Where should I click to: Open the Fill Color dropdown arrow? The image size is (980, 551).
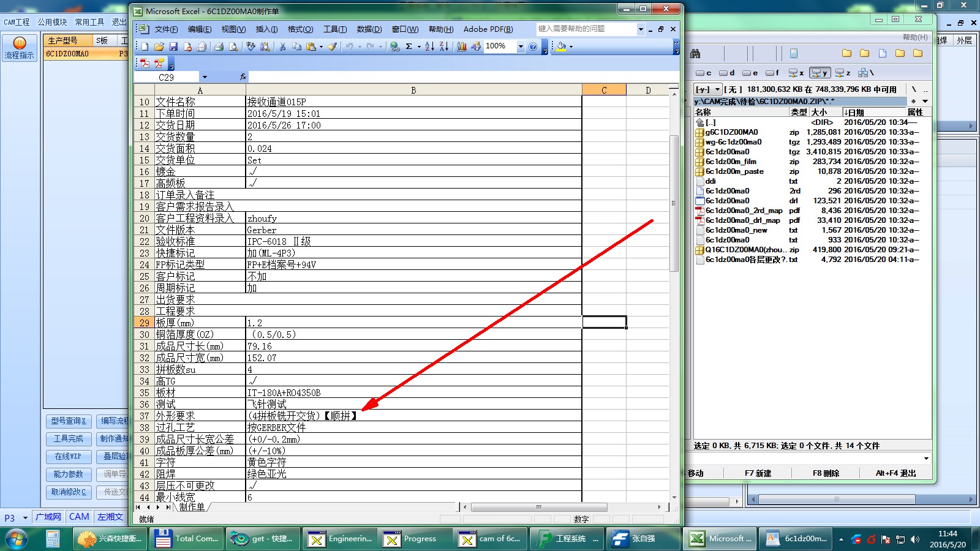[x=571, y=47]
